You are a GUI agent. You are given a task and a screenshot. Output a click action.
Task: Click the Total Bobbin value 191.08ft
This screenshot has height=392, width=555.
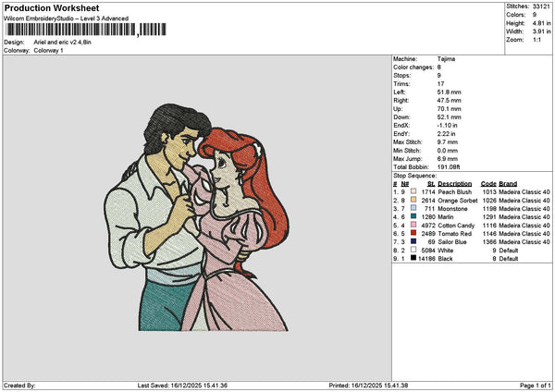coord(449,167)
